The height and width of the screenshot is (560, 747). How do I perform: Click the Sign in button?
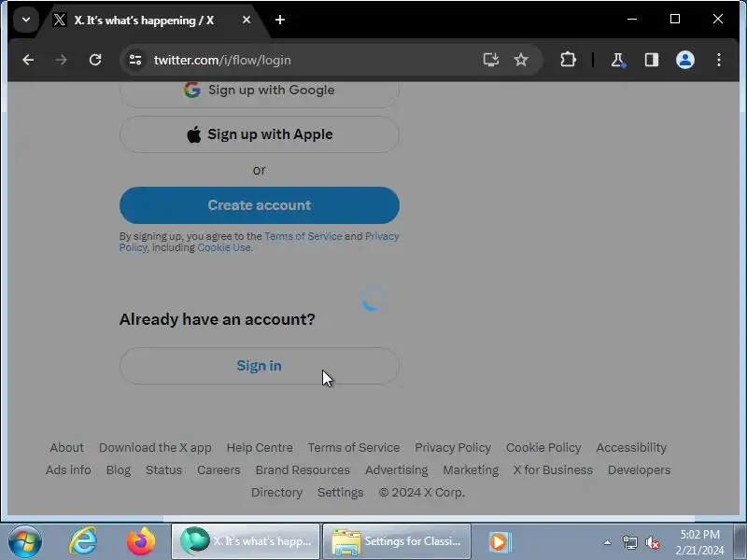tap(260, 366)
